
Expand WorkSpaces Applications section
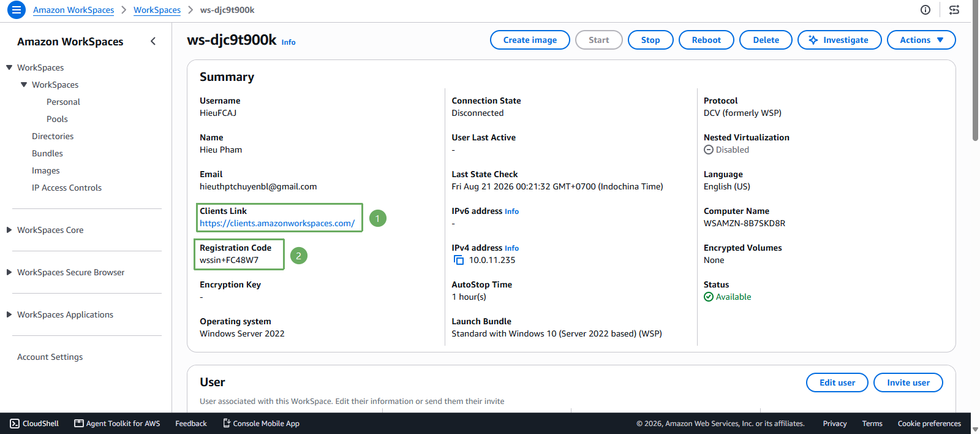click(x=9, y=314)
